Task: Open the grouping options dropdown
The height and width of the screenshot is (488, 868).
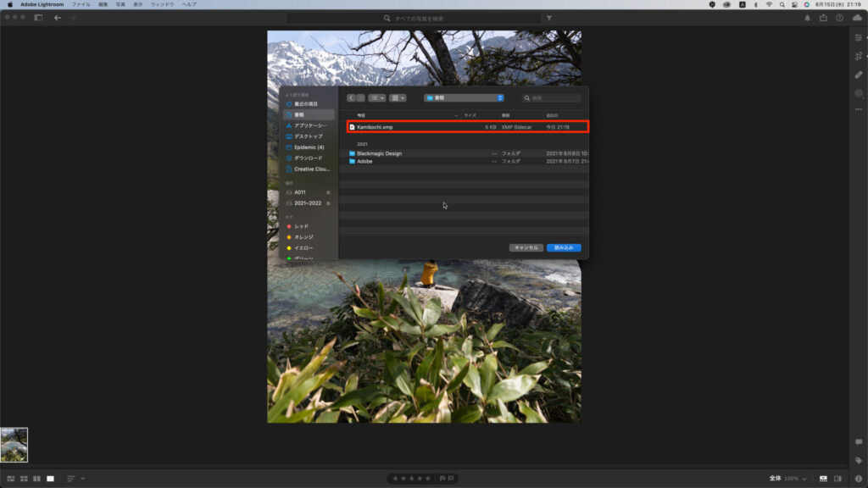Action: pos(398,98)
